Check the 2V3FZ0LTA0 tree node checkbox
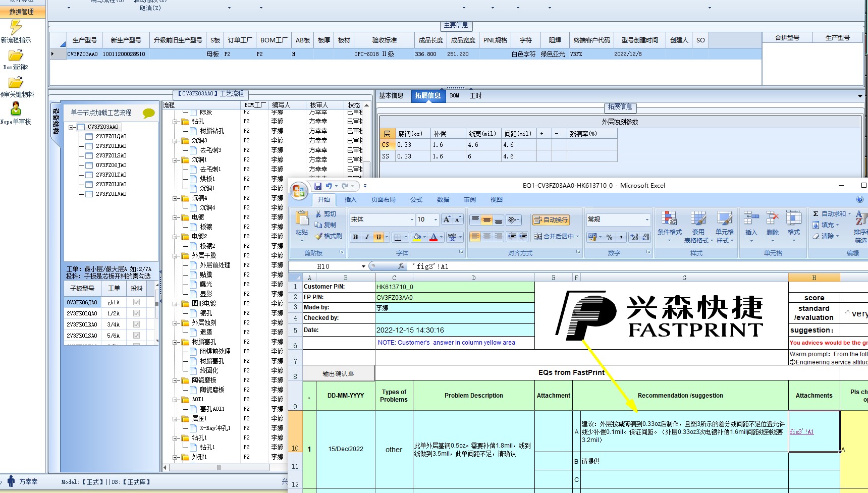The image size is (868, 493). (89, 175)
